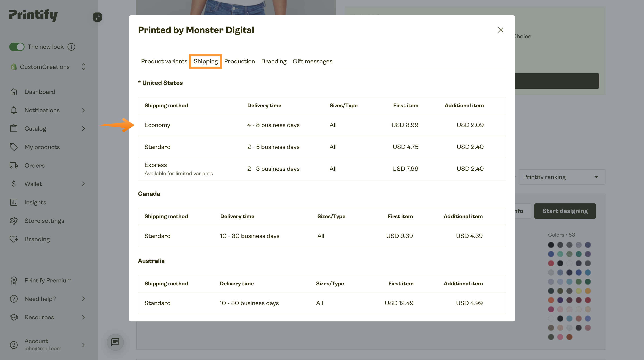The image size is (644, 360).
Task: Click the Canada section heading
Action: pyautogui.click(x=149, y=194)
